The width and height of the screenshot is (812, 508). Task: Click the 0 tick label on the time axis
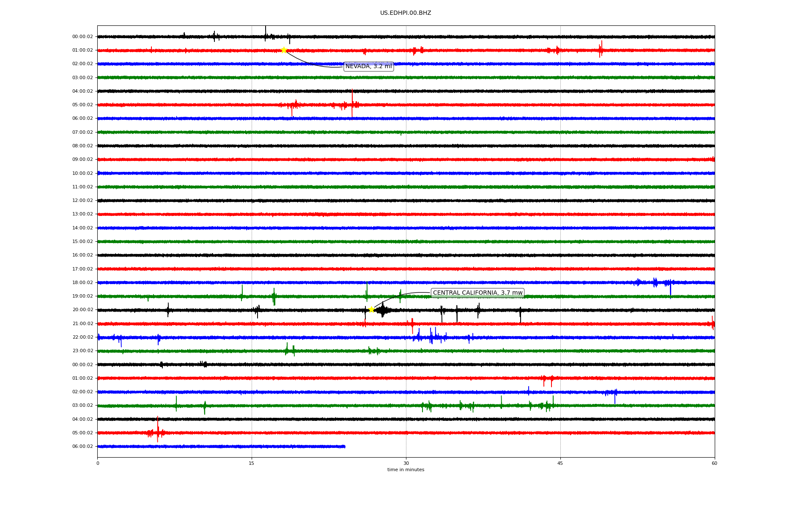(98, 464)
